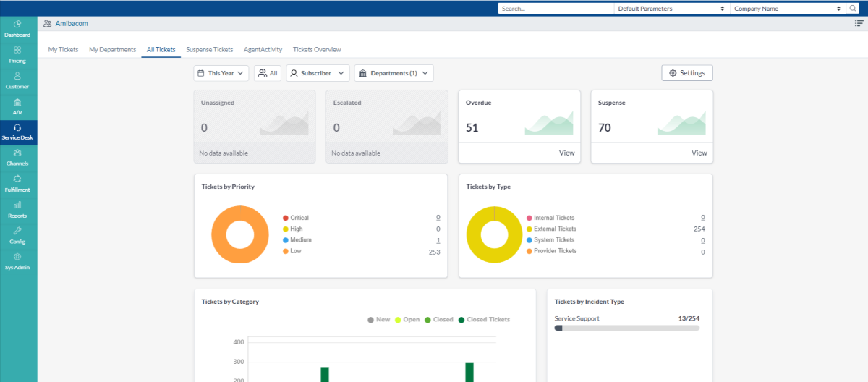
Task: Click the calendar icon on This Year
Action: pyautogui.click(x=201, y=73)
